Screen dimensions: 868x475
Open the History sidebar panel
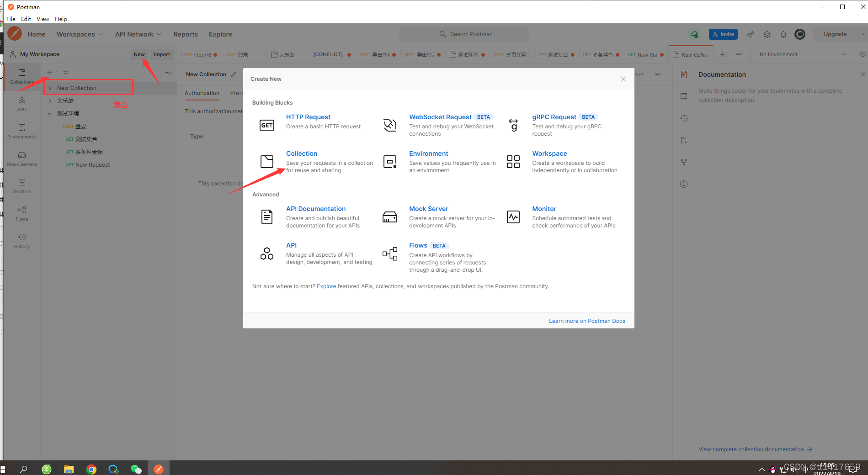click(x=22, y=241)
